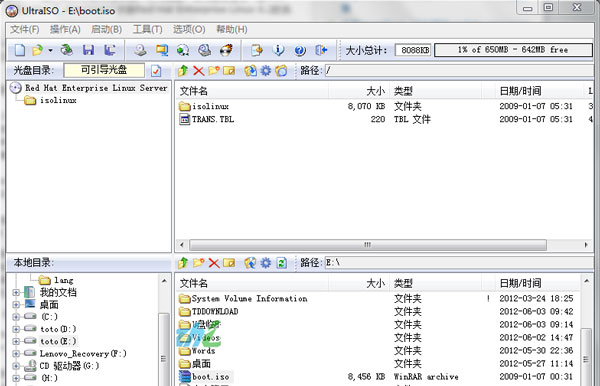Open the 选项(O) menu
The width and height of the screenshot is (600, 386).
[189, 29]
